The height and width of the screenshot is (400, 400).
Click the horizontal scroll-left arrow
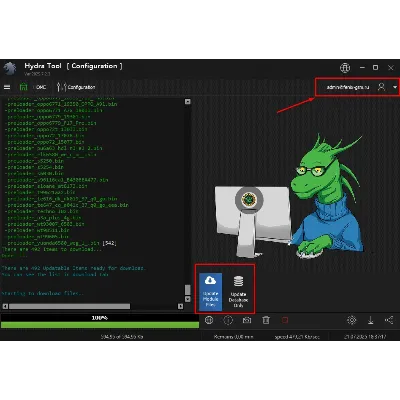pyautogui.click(x=5, y=306)
